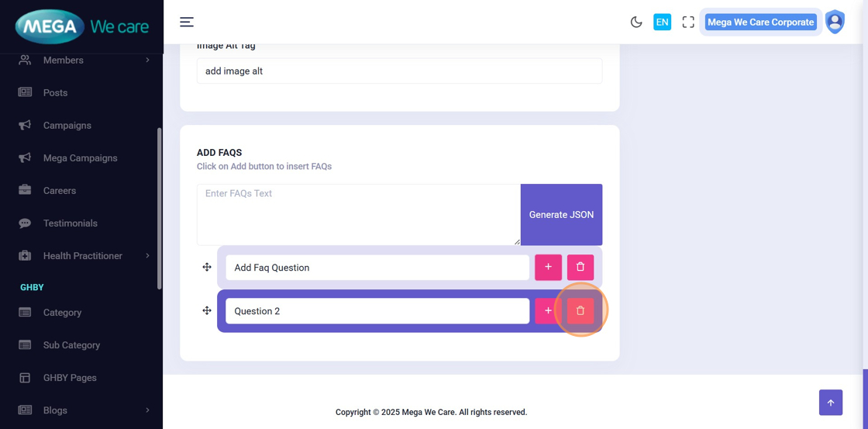Click the Generate JSON button

coord(561,215)
